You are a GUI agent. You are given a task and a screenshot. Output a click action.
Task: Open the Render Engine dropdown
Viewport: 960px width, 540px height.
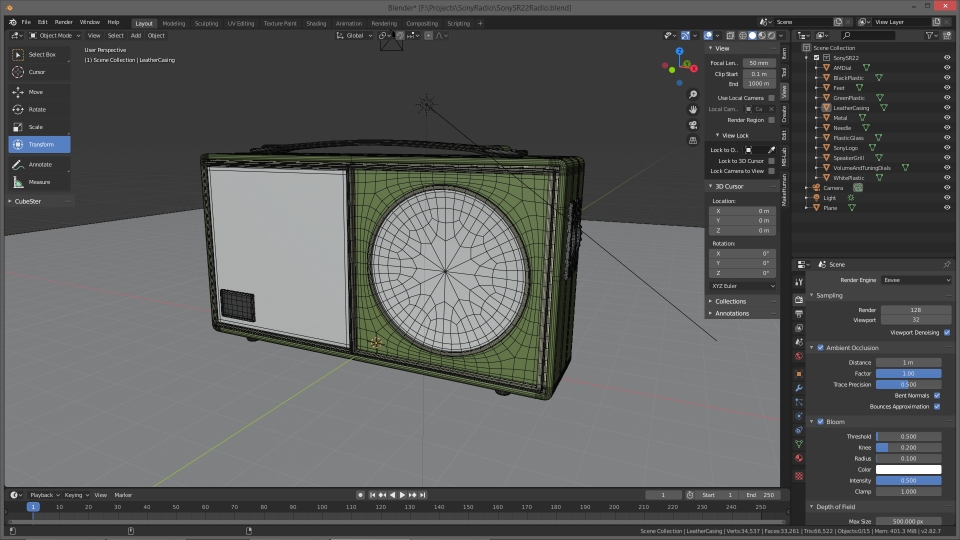click(916, 280)
